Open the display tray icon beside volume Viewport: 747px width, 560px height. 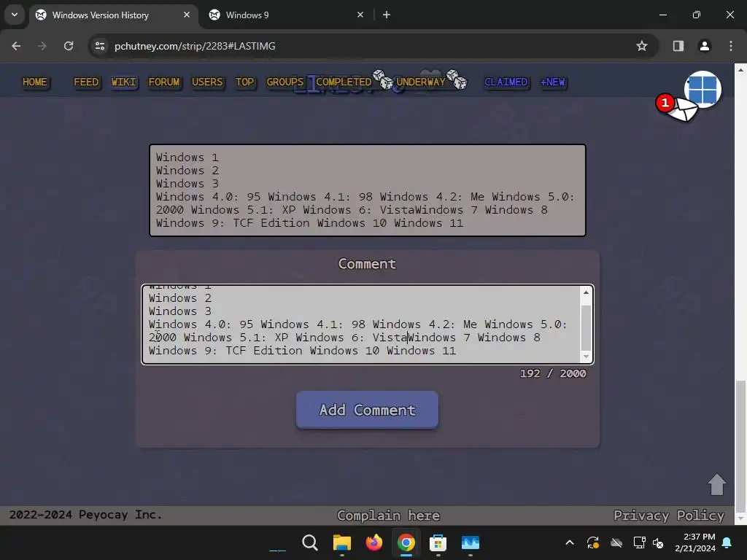pyautogui.click(x=639, y=542)
